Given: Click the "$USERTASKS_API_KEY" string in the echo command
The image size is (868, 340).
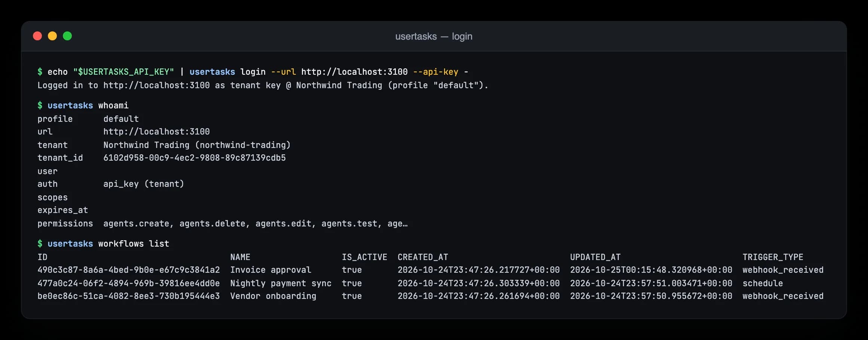Looking at the screenshot, I should pyautogui.click(x=123, y=72).
